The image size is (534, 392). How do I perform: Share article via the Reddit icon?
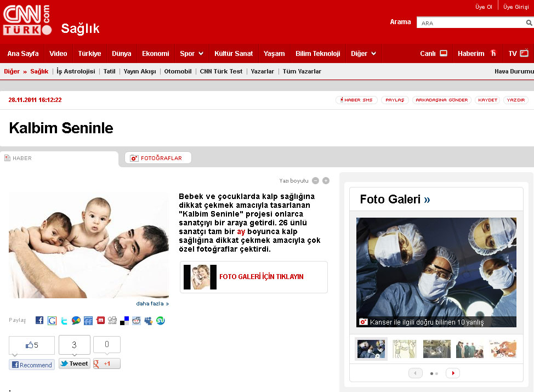coord(136,321)
